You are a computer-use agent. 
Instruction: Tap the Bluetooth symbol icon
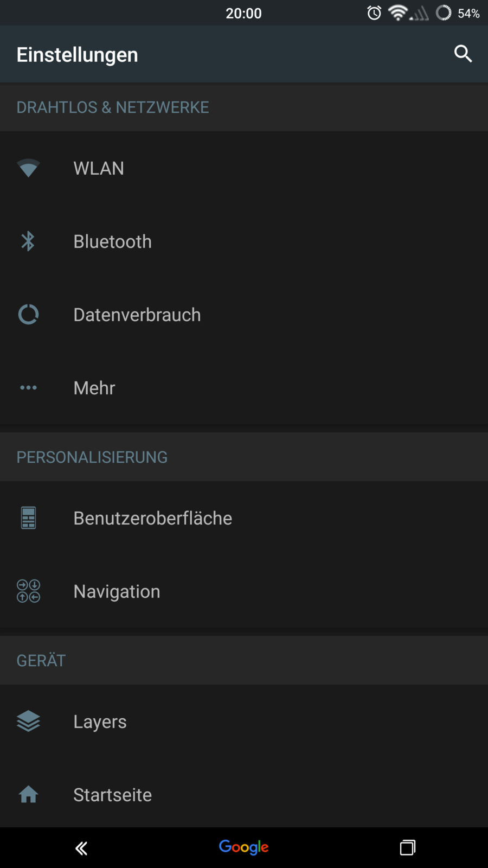tap(28, 241)
